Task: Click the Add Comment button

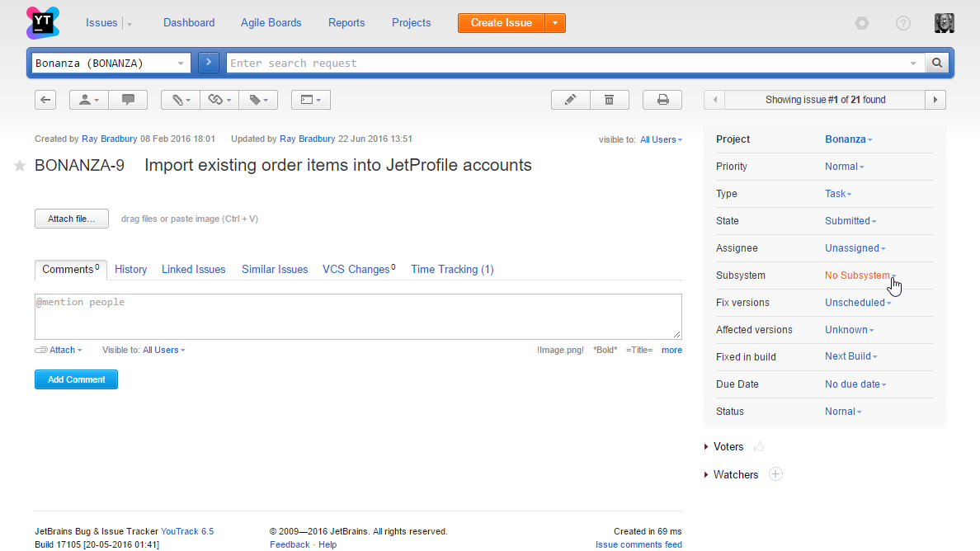Action: (x=76, y=379)
